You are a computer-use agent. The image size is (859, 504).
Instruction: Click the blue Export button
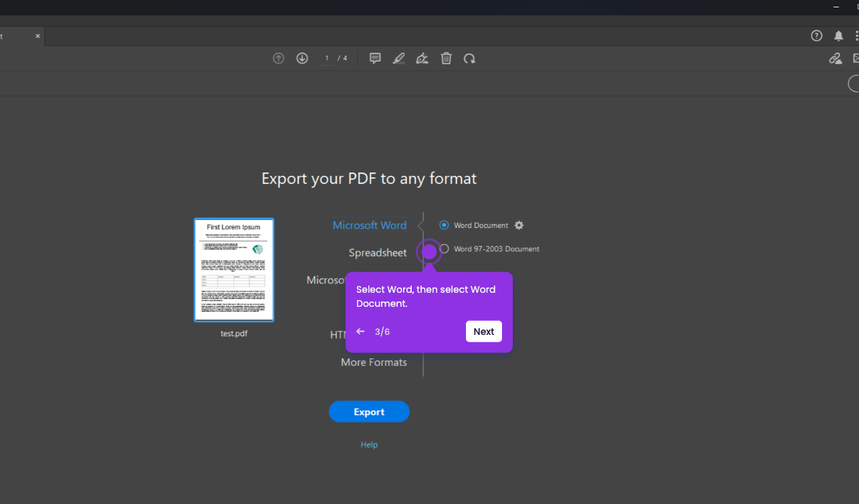(369, 412)
